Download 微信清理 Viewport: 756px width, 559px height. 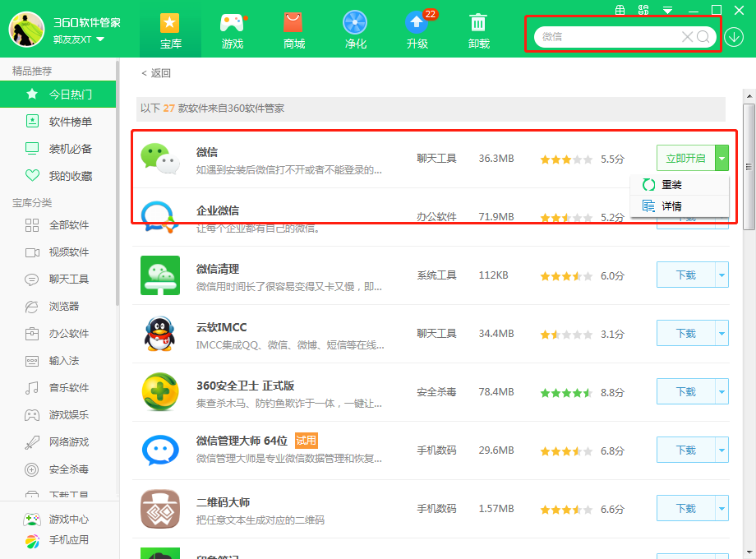pyautogui.click(x=685, y=275)
